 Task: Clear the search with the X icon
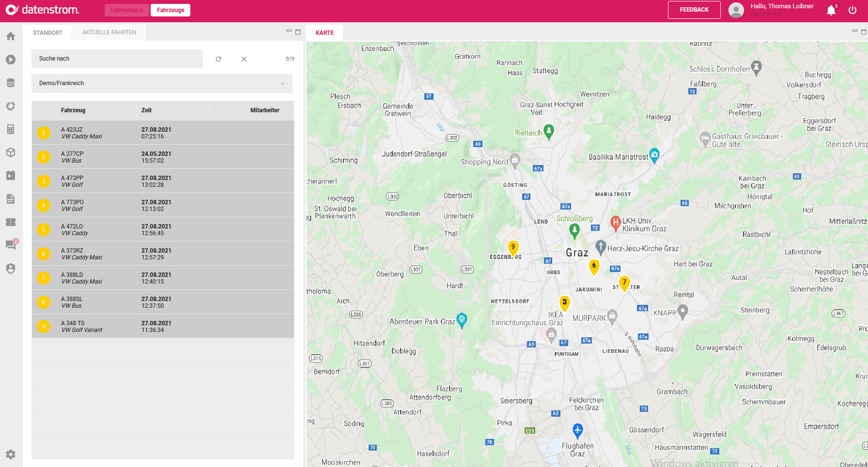244,59
